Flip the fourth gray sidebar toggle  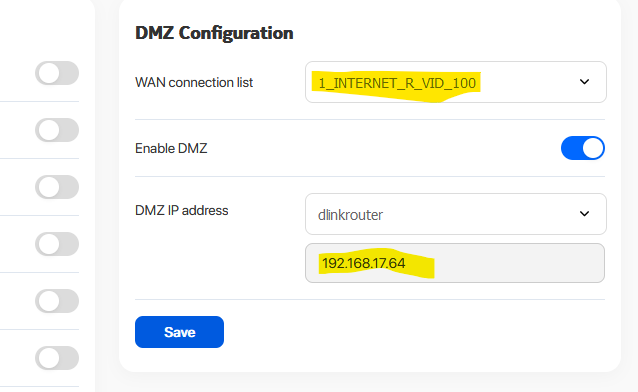57,244
